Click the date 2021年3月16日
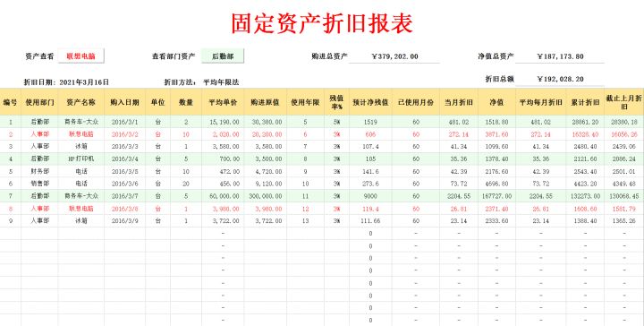Viewport: 644px width, 326px height. pyautogui.click(x=84, y=82)
